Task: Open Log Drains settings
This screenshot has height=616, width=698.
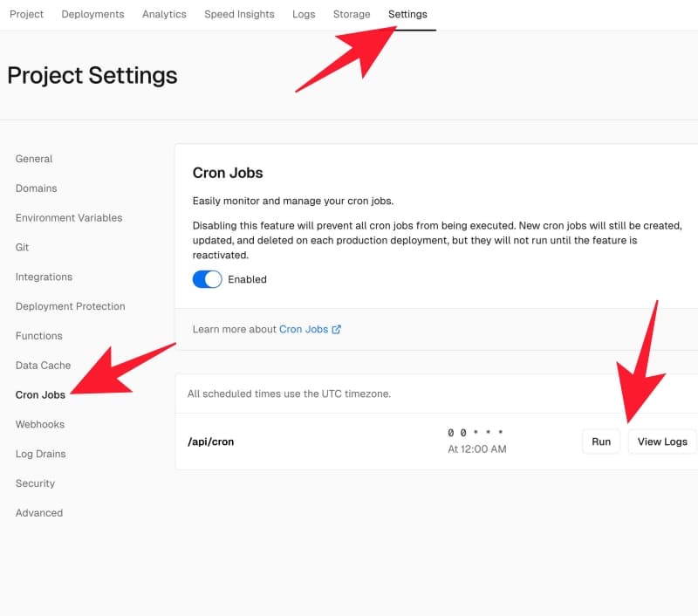Action: (x=41, y=454)
